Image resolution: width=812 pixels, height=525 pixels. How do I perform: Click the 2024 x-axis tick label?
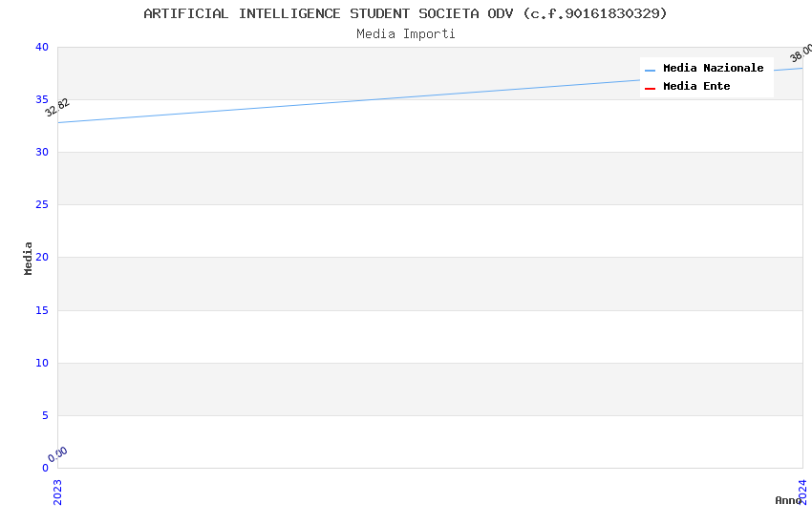(x=803, y=491)
